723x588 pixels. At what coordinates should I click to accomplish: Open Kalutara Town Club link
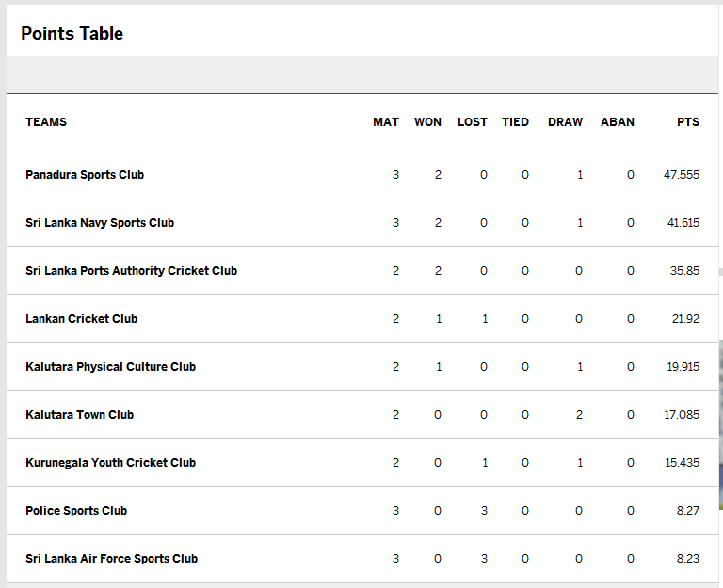pos(80,415)
